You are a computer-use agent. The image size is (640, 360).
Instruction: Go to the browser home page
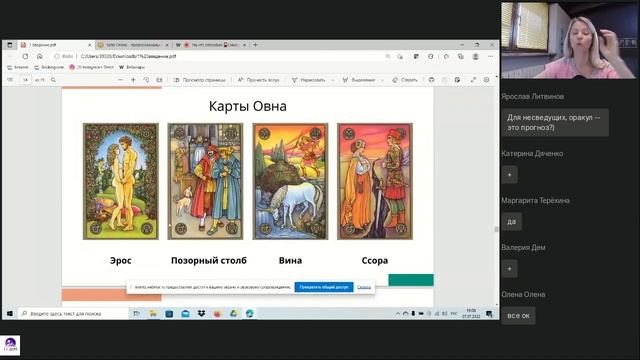pyautogui.click(x=40, y=56)
